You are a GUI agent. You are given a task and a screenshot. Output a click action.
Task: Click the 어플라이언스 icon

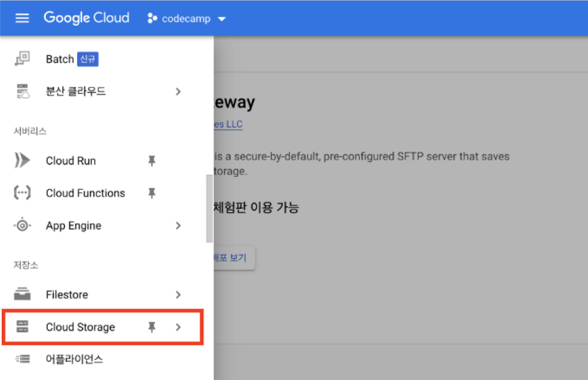click(22, 359)
